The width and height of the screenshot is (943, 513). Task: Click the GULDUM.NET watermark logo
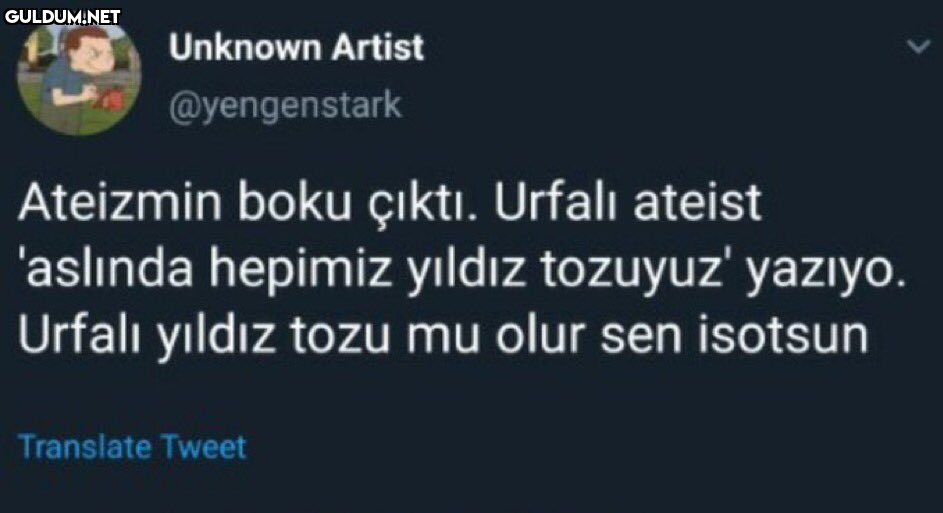(62, 16)
